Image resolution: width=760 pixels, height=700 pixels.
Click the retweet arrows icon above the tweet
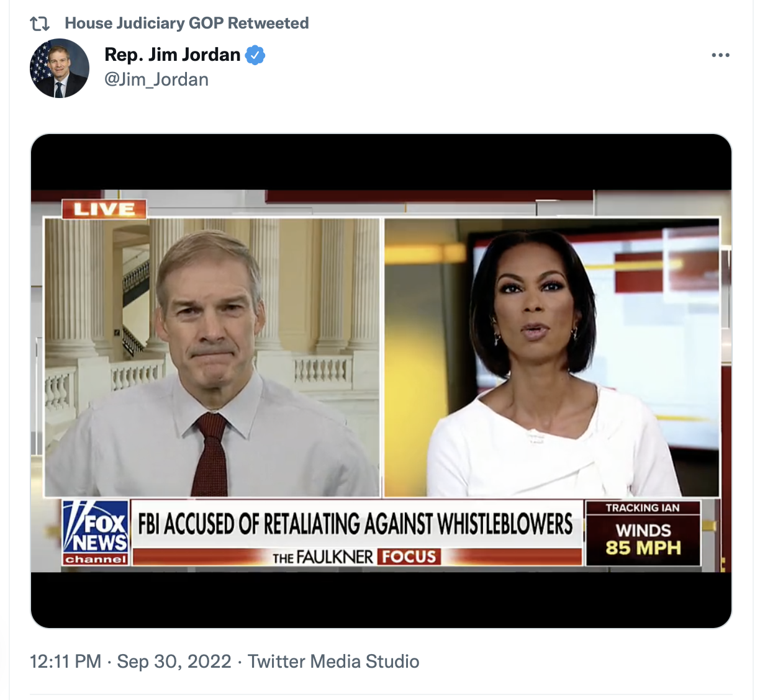pyautogui.click(x=40, y=24)
